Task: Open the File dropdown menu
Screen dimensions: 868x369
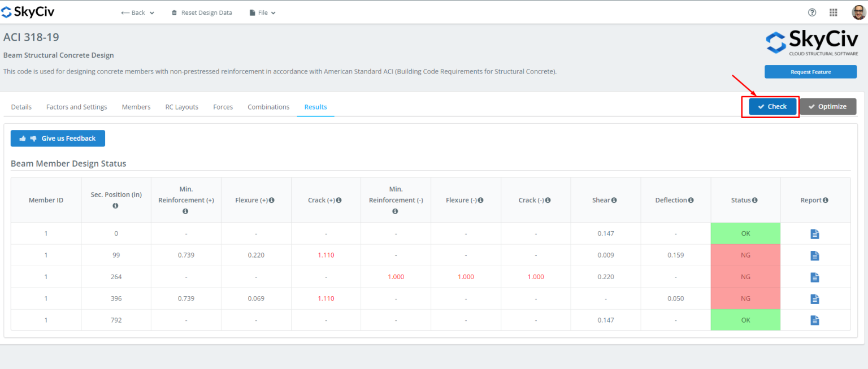Action: [263, 12]
